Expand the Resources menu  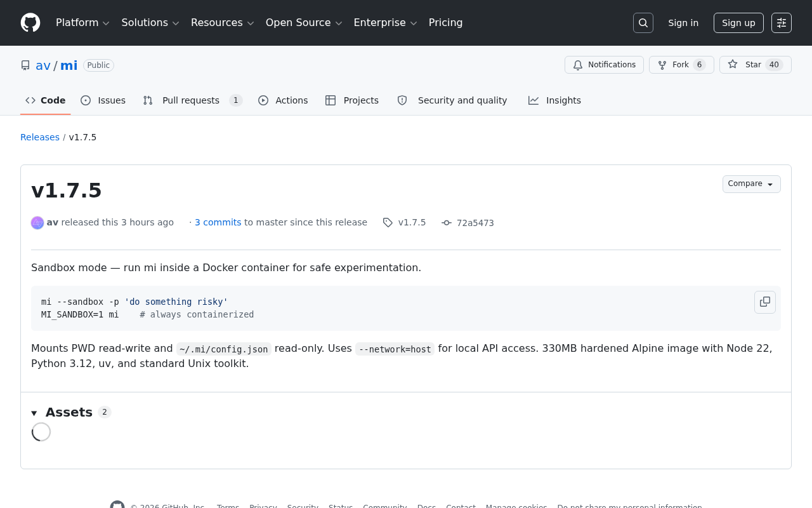click(x=222, y=23)
